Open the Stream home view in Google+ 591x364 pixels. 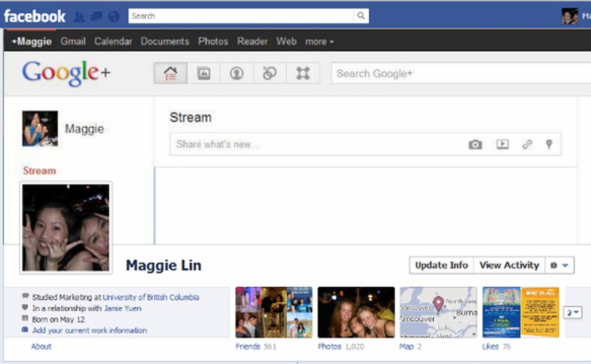pos(170,73)
